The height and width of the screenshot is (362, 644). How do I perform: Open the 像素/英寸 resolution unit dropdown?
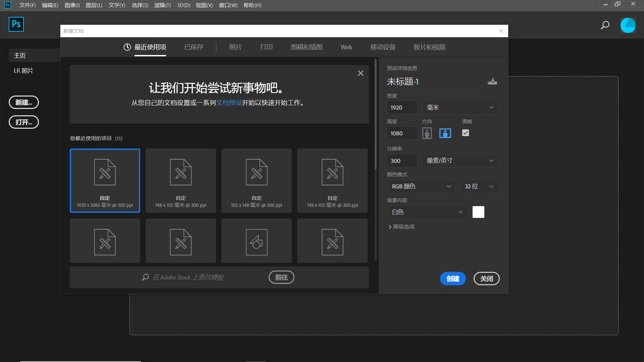click(460, 161)
